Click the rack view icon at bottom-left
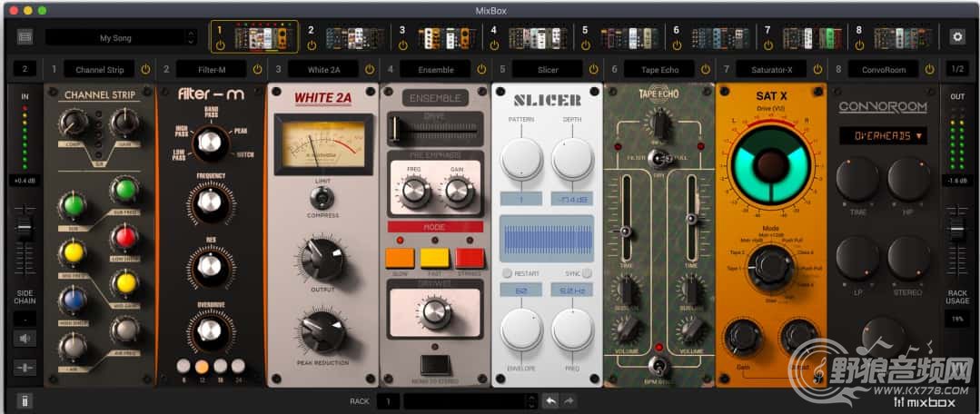This screenshot has height=414, width=980. pyautogui.click(x=25, y=401)
